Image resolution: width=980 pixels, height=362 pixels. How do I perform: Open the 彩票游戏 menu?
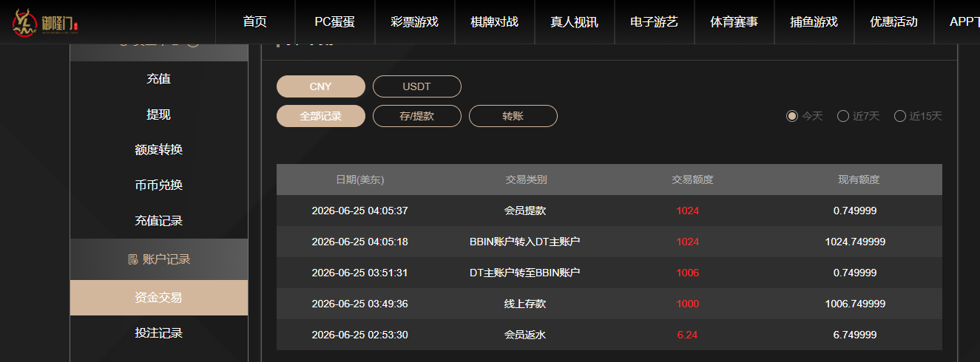414,21
